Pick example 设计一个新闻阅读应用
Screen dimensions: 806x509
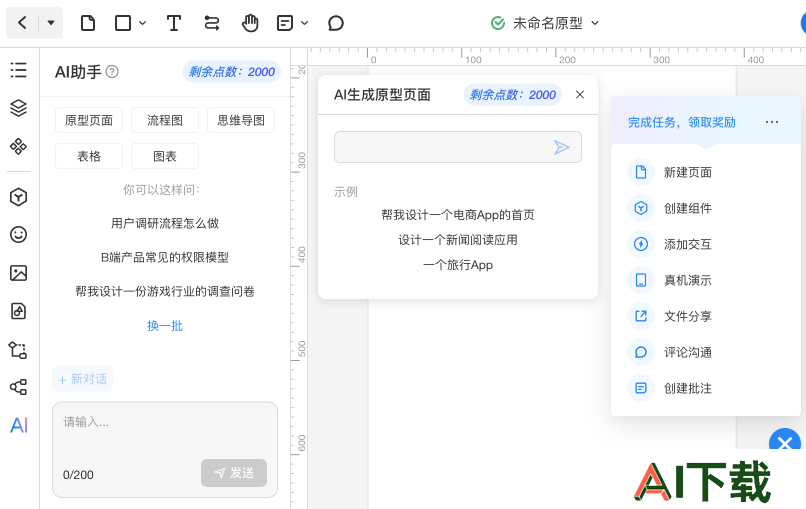point(458,240)
